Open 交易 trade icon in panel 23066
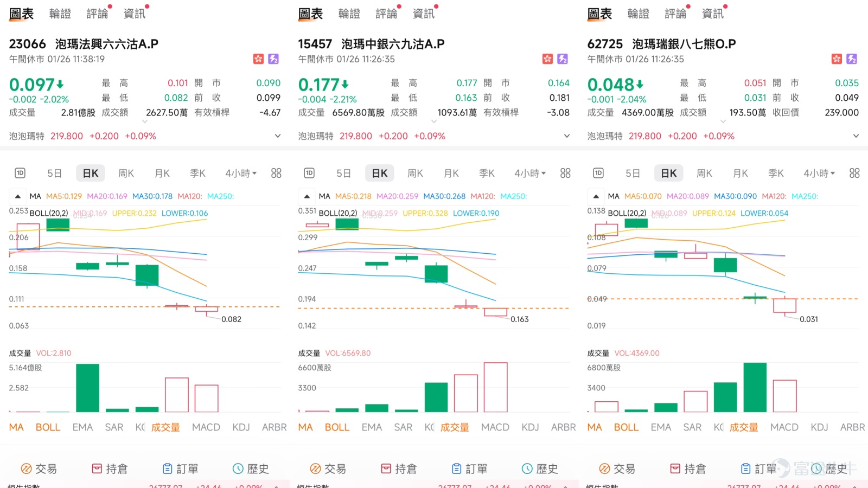Screen dimensions: 868x488 [x=26, y=468]
